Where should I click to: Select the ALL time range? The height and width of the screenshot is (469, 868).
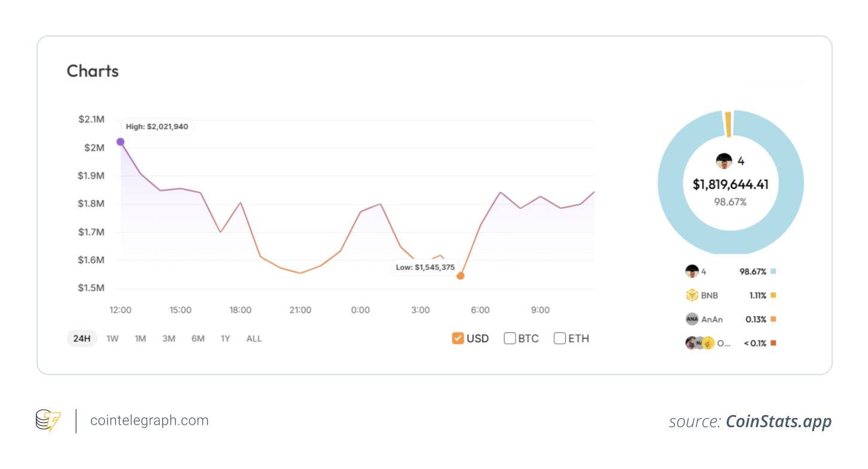[254, 339]
